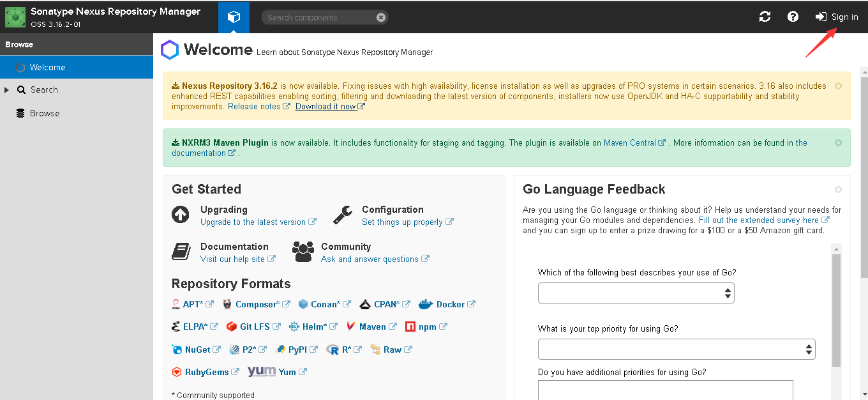Image resolution: width=868 pixels, height=400 pixels.
Task: Click the Welcome hexagon logo
Action: pos(170,50)
